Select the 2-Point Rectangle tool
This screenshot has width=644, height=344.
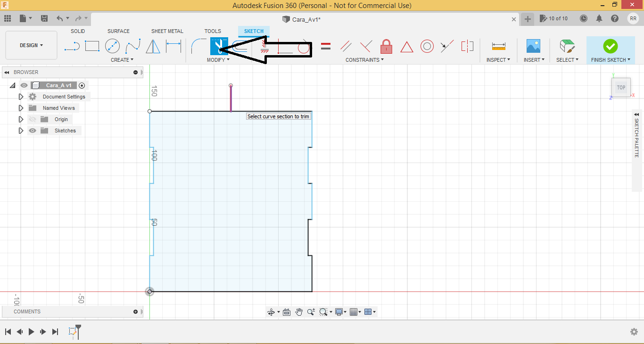click(92, 46)
